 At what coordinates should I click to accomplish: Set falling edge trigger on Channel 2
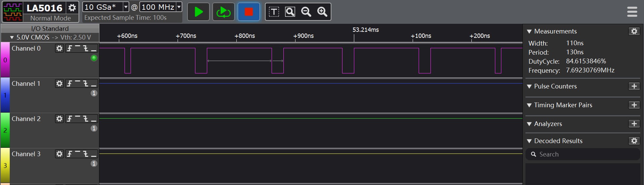86,119
